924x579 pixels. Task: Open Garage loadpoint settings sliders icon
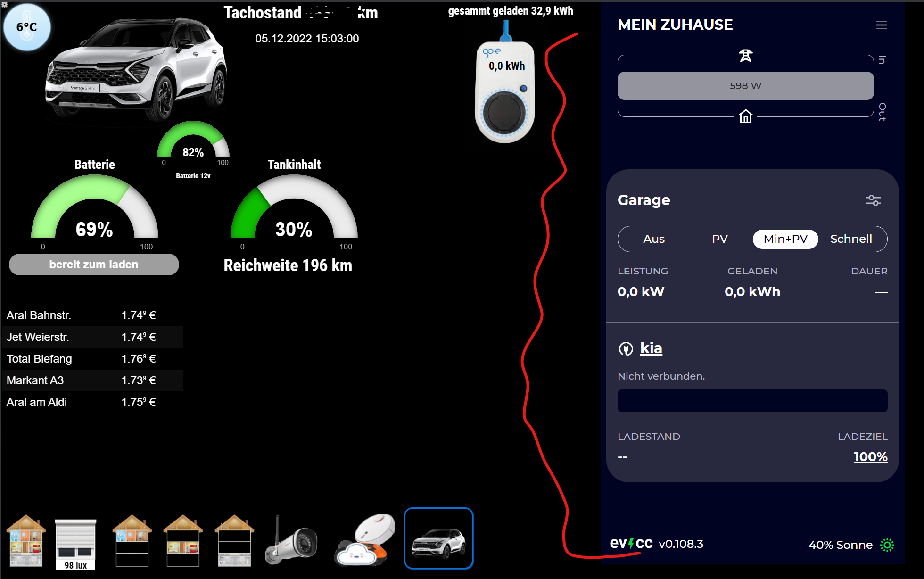[873, 200]
